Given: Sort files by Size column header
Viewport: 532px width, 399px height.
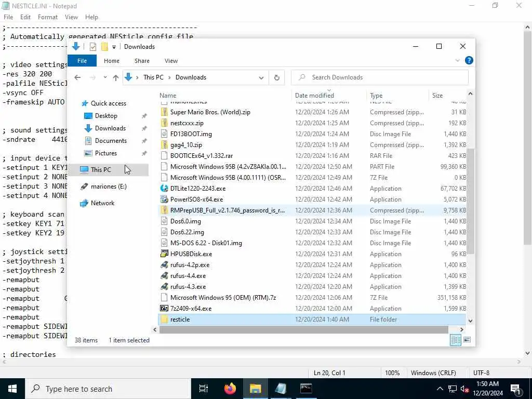Looking at the screenshot, I should 437,96.
